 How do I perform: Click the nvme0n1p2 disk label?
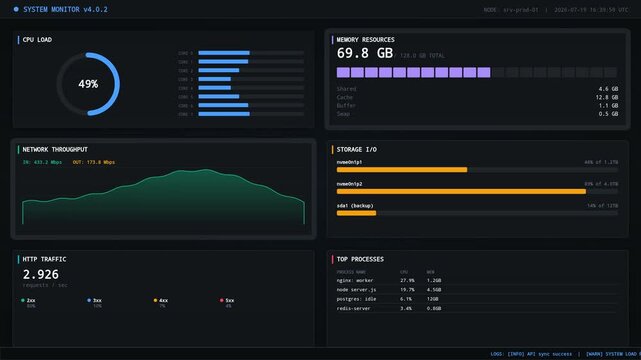tap(349, 184)
